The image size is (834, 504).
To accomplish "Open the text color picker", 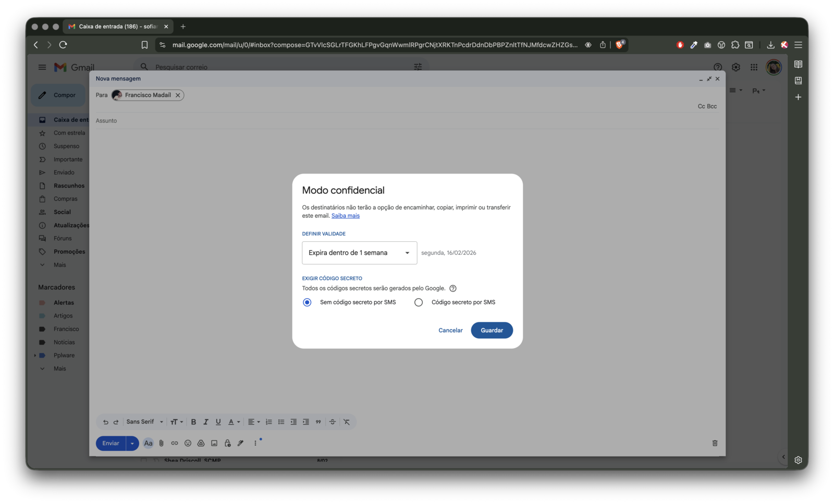I will [234, 422].
